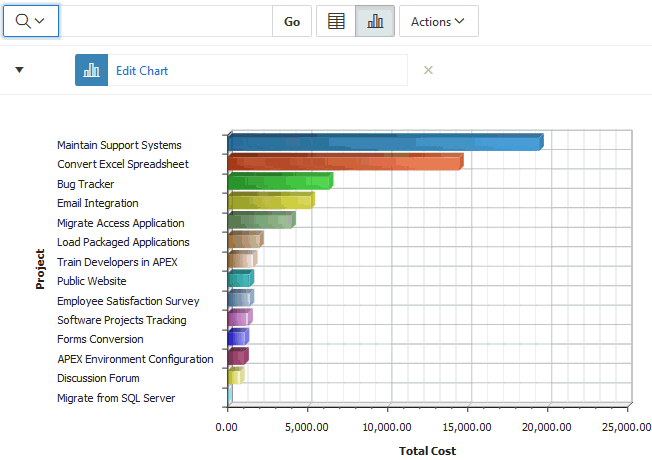Select the teal Public Website bar
Viewport: 652px width, 460px height.
click(240, 278)
